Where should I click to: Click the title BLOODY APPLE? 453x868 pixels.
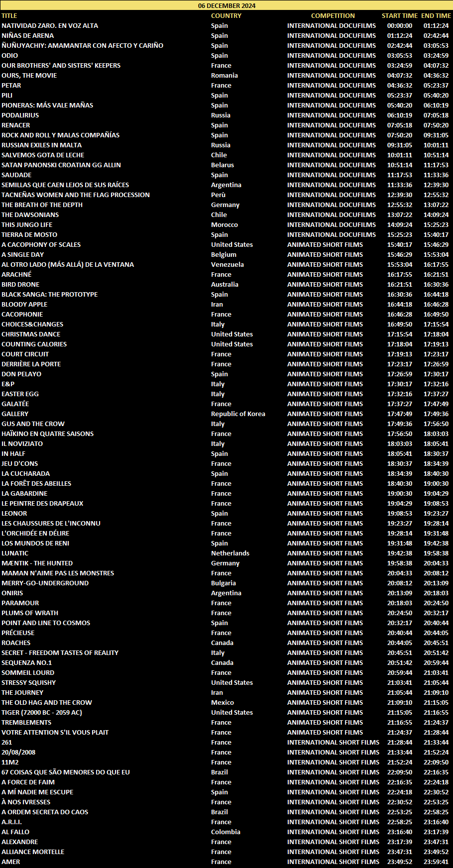point(24,304)
